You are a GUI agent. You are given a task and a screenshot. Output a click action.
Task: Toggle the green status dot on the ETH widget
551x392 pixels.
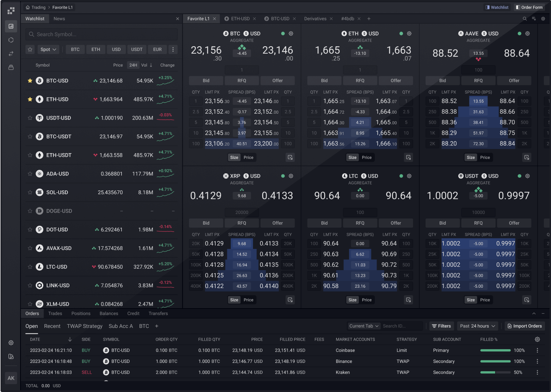401,33
